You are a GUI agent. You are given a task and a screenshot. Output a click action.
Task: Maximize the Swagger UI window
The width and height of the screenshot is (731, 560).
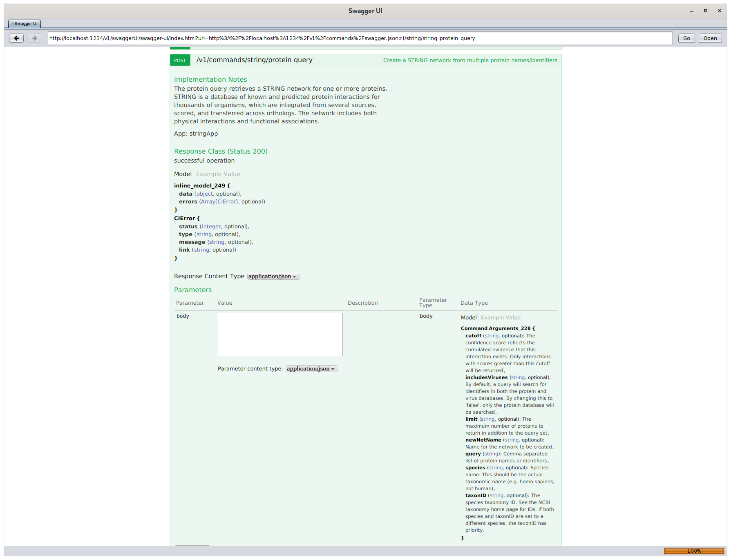tap(706, 11)
